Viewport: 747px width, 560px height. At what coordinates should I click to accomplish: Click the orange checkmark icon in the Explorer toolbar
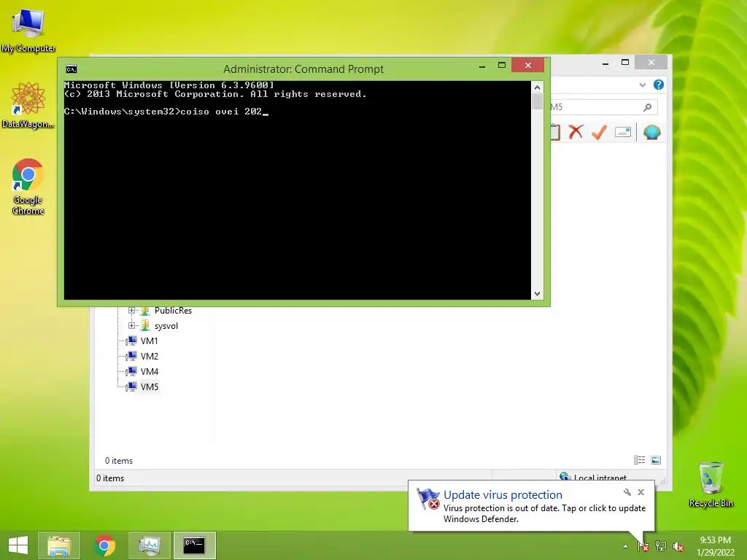click(x=599, y=132)
